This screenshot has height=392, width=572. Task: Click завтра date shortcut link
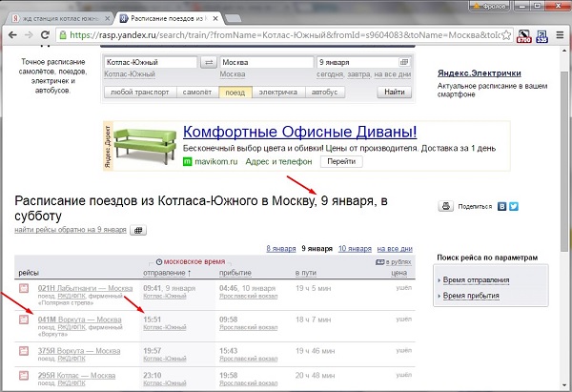click(359, 74)
